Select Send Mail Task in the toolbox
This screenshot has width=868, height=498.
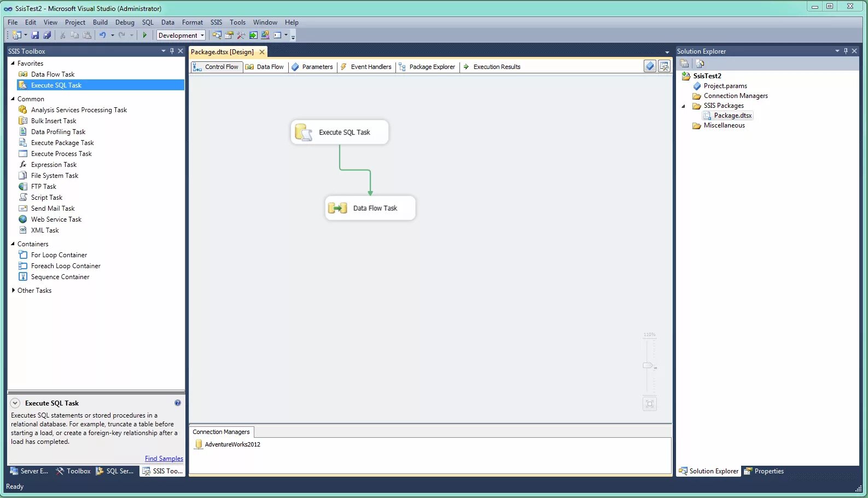(53, 209)
